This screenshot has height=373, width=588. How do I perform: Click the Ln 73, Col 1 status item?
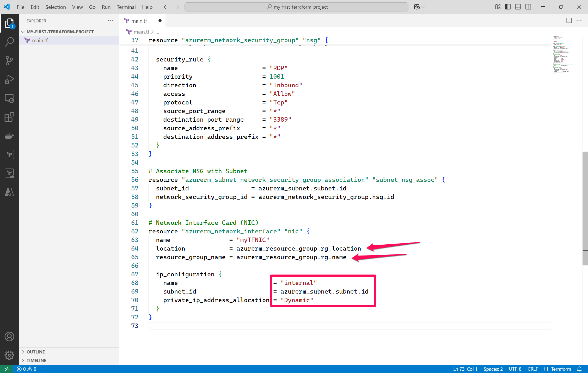(x=465, y=369)
